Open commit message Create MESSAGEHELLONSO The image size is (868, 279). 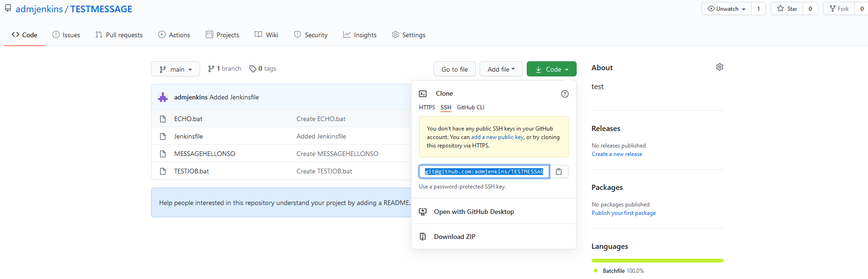click(x=338, y=154)
